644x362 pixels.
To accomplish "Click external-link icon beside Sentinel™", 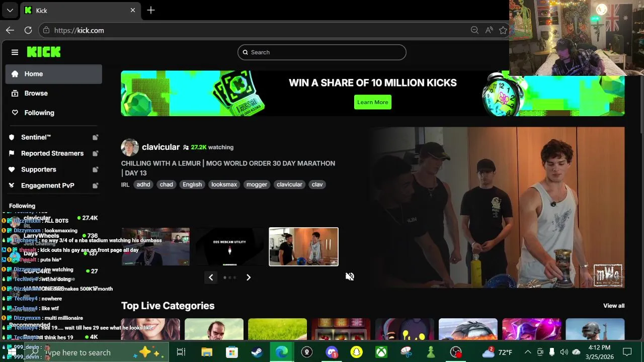I will pos(95,137).
